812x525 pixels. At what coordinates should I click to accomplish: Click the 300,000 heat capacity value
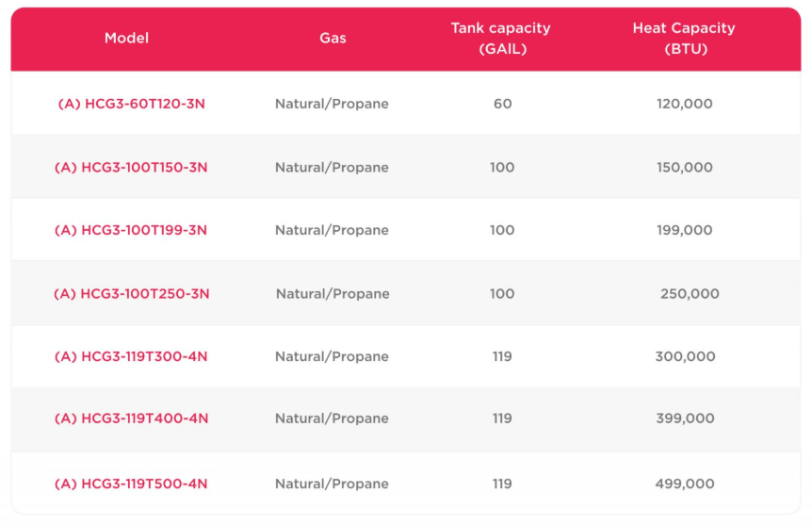[685, 356]
